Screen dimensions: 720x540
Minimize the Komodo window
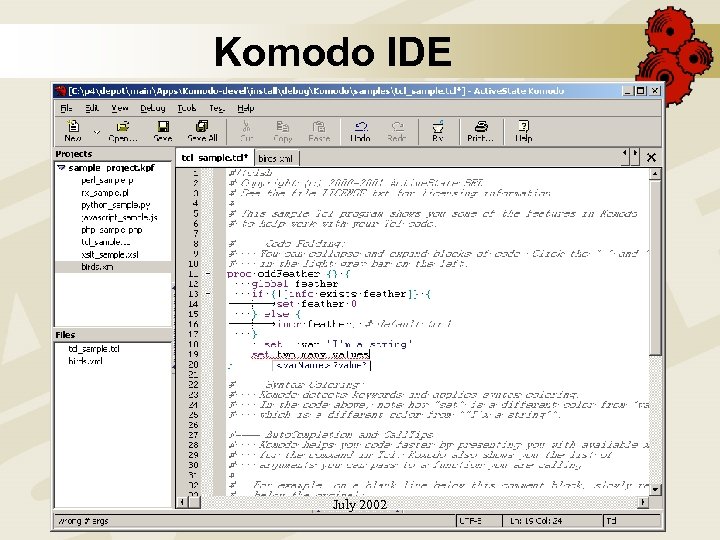point(629,91)
